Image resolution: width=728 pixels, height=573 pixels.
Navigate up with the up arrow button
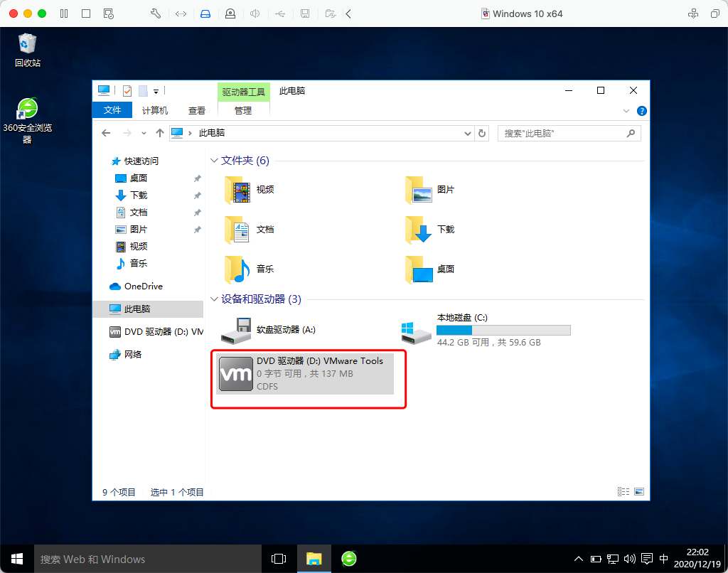tap(157, 133)
